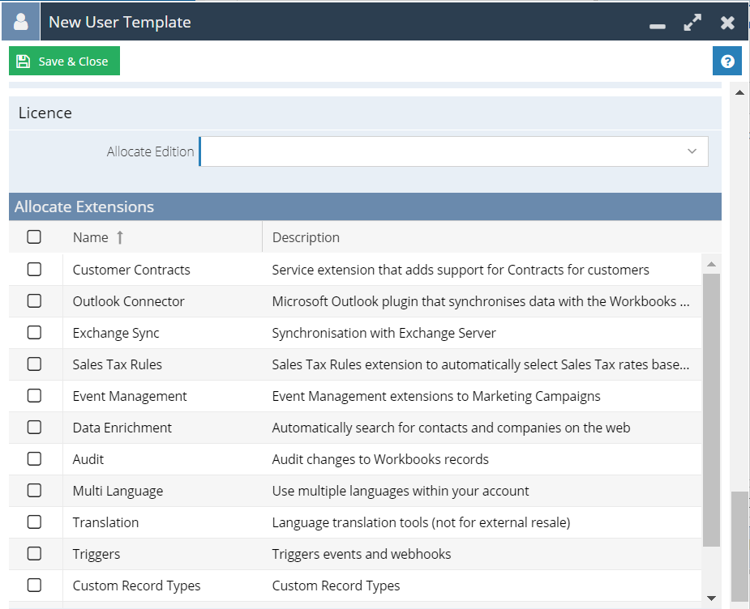Click 'Audit changes to Workbooks records' description
Image resolution: width=750 pixels, height=609 pixels.
(380, 459)
